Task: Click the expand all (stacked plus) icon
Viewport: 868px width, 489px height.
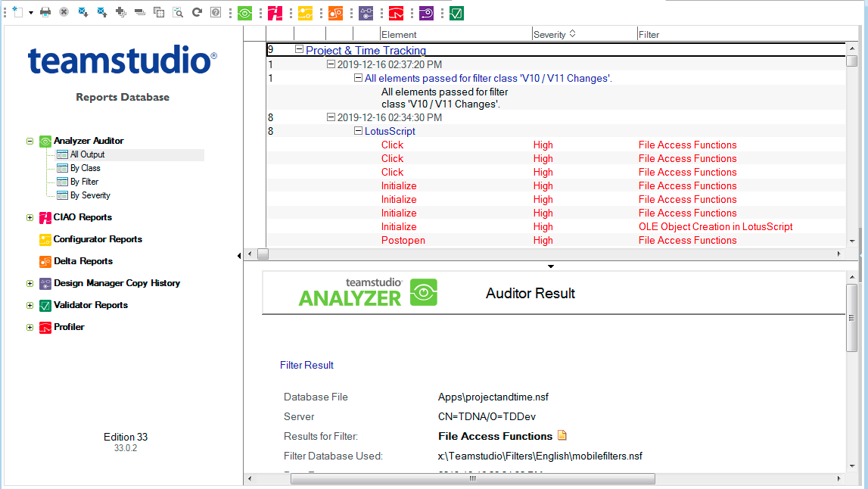Action: point(120,11)
